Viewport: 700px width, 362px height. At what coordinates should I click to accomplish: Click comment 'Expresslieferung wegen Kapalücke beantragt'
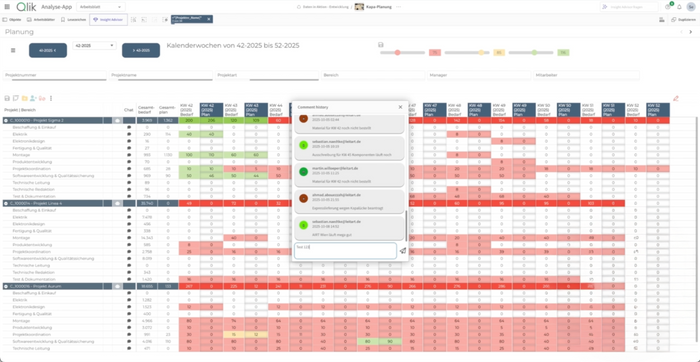coord(349,202)
